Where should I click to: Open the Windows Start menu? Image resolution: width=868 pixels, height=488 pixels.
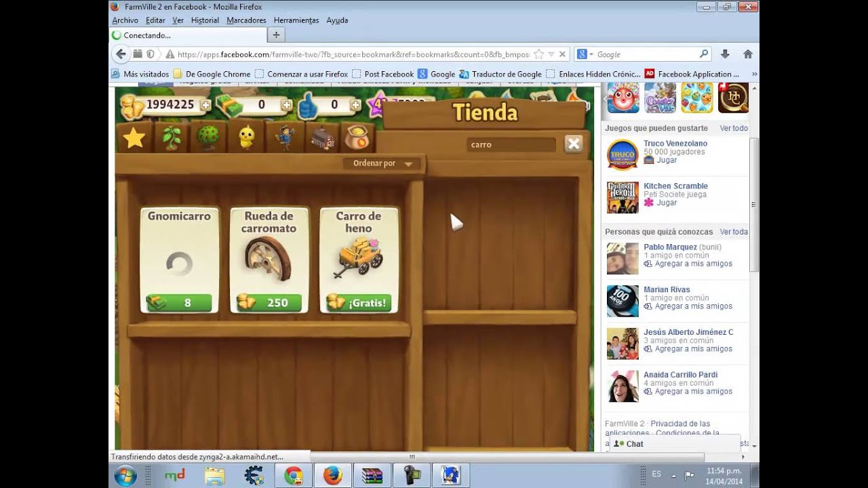125,476
